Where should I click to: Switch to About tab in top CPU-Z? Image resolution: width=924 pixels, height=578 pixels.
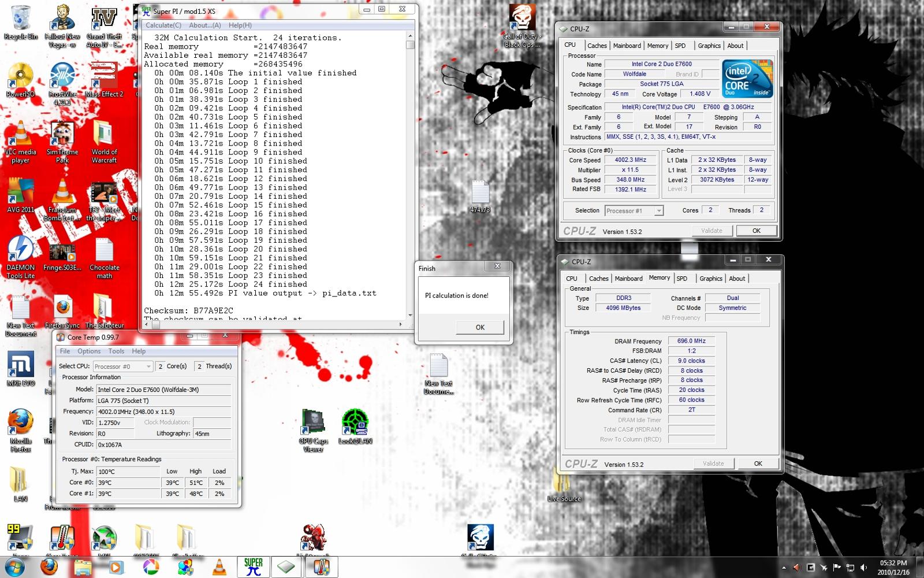pyautogui.click(x=735, y=46)
